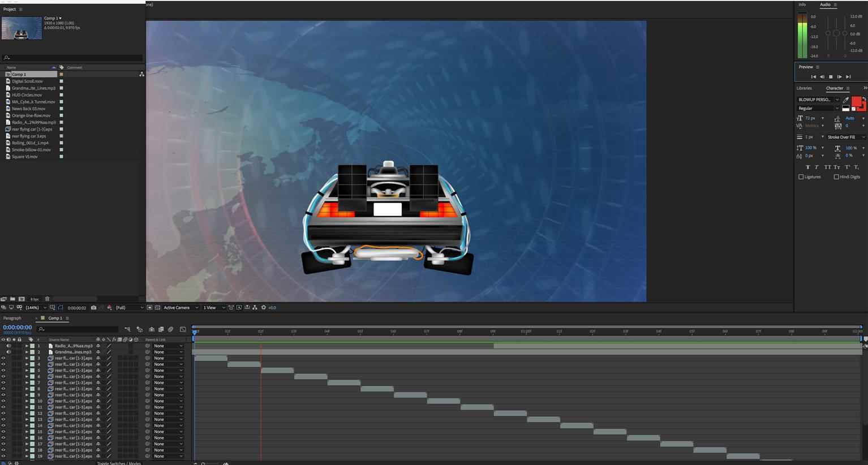Viewport: 868px width, 465px height.
Task: Click the red fill color swatch
Action: [856, 102]
